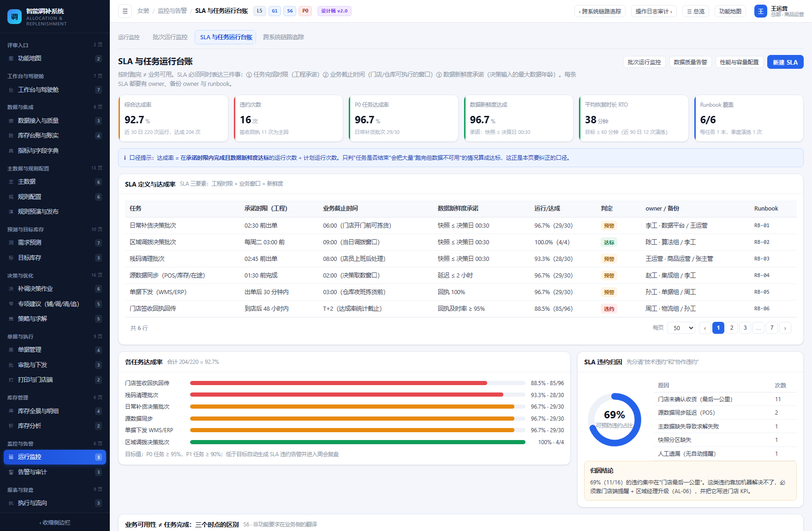Click 跨系统链路追踪 header button

tap(600, 11)
